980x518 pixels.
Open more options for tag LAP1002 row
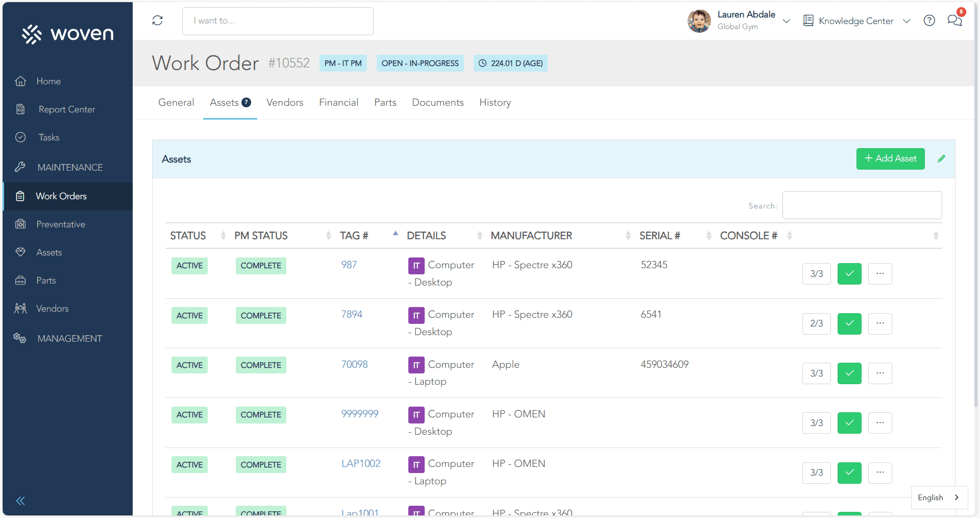pos(880,473)
